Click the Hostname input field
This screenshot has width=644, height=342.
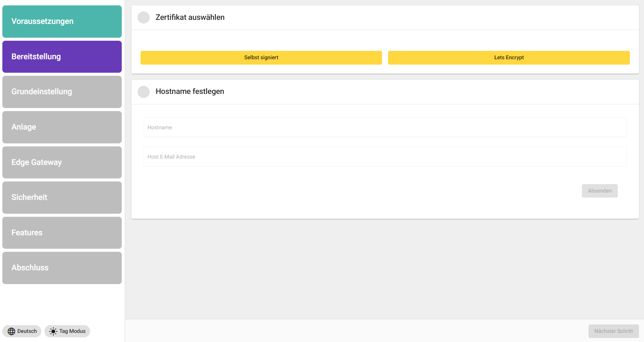[x=385, y=127]
